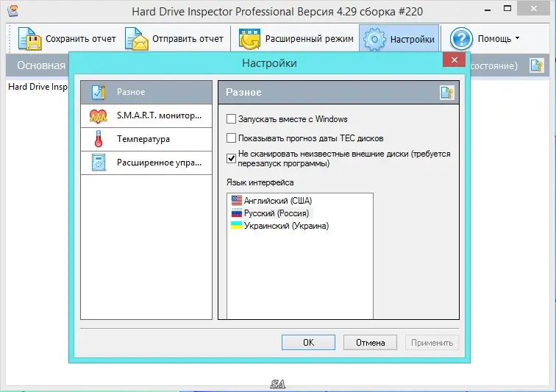Click Расширенный режим toolbar label
Viewport: 556px width, 392px height.
click(x=309, y=39)
